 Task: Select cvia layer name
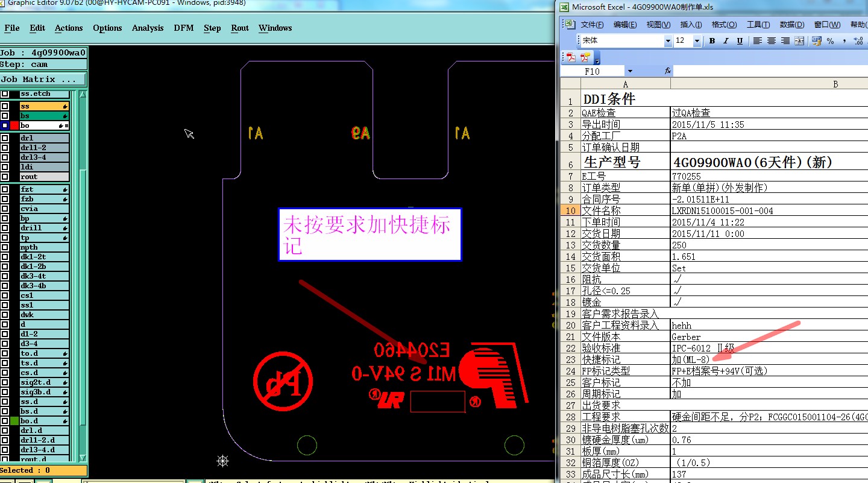pos(45,209)
